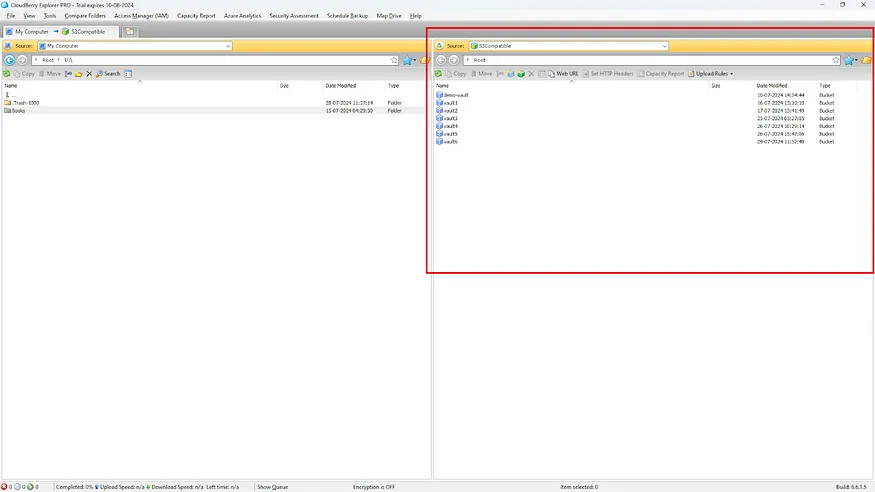Viewport: 875px width, 492px height.
Task: Click the new tab icon beside S3Compatible tab
Action: tap(130, 31)
